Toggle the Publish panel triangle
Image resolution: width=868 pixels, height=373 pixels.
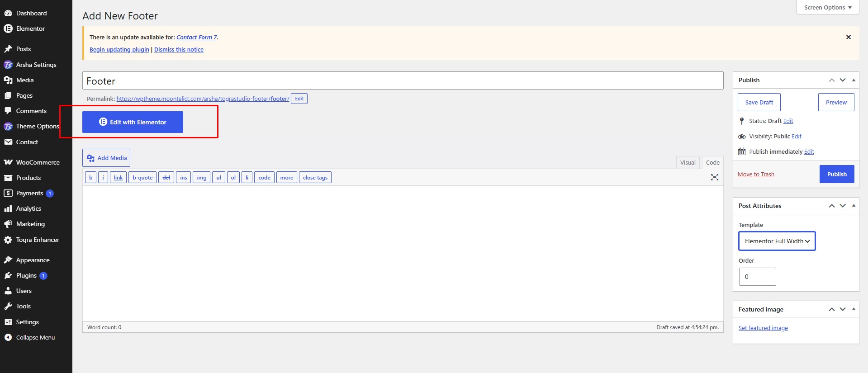click(x=854, y=80)
